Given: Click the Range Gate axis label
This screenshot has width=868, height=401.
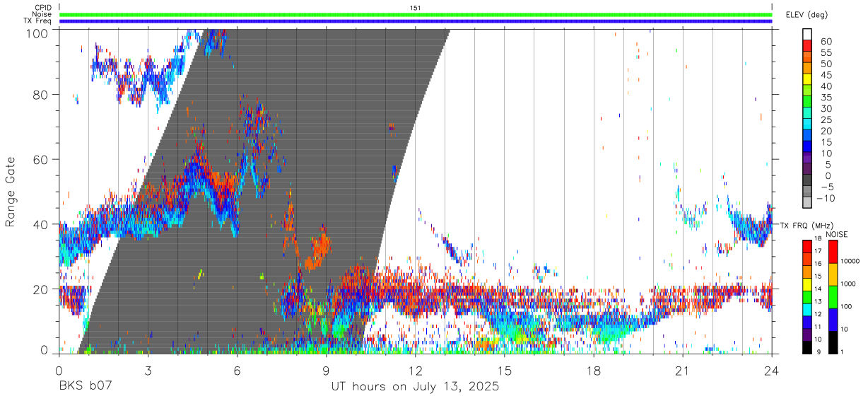Looking at the screenshot, I should click(x=11, y=192).
